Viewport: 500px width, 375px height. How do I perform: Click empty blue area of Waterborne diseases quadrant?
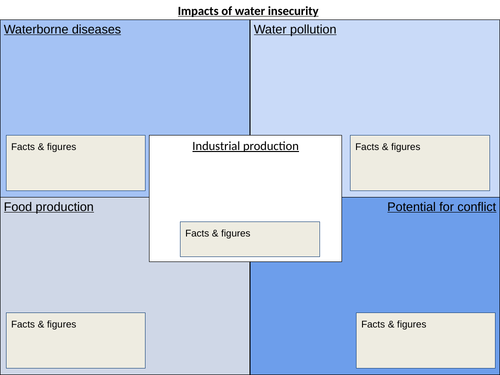(125, 83)
